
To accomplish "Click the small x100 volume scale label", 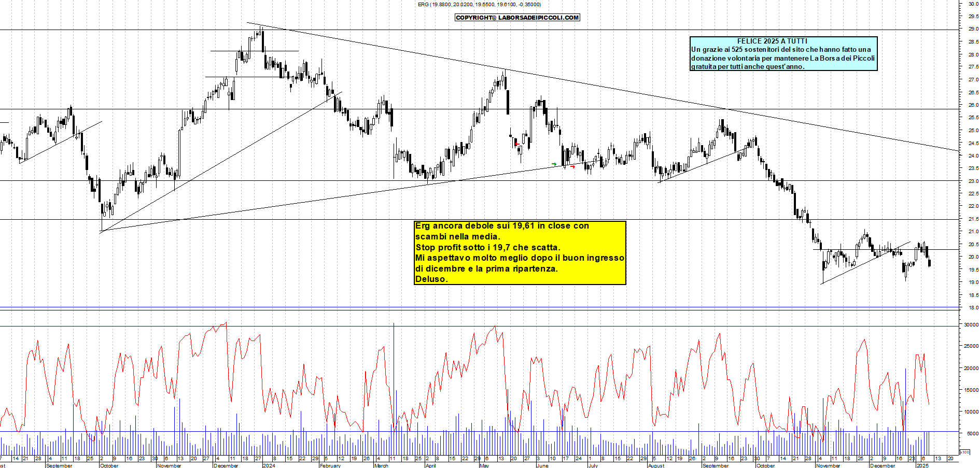I will [x=964, y=452].
